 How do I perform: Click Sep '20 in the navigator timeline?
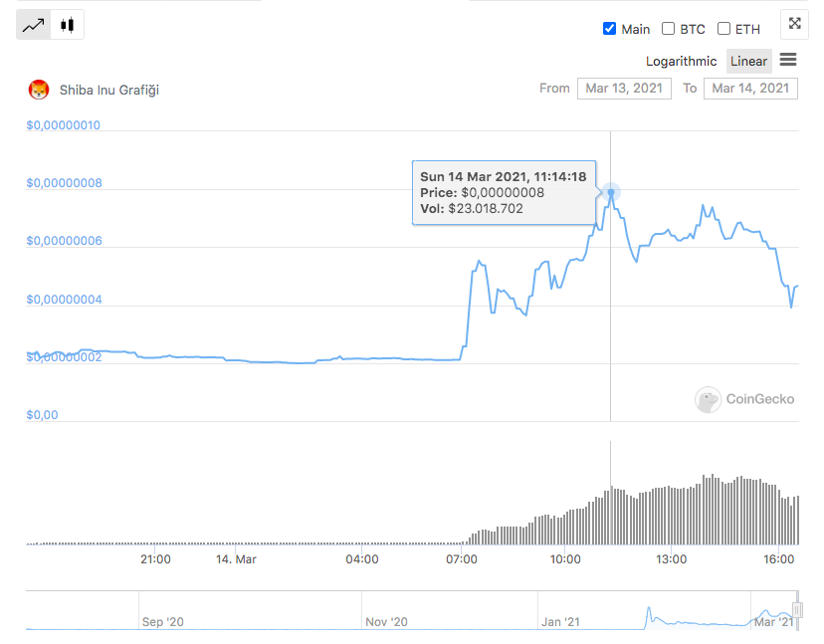(x=163, y=622)
